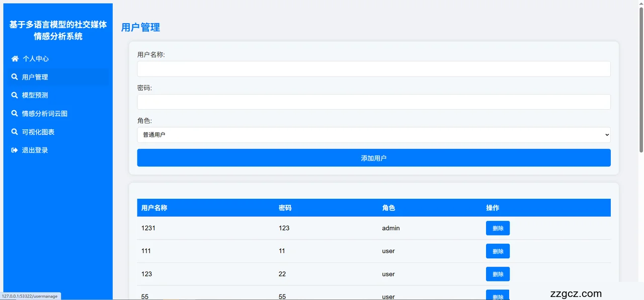Click into the 密码 input field
644x300 pixels.
click(373, 102)
